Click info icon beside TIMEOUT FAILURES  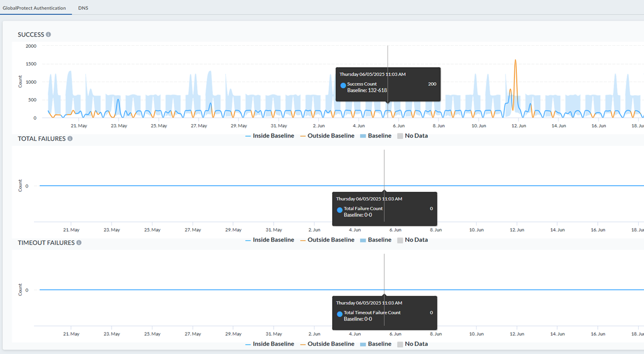[79, 243]
